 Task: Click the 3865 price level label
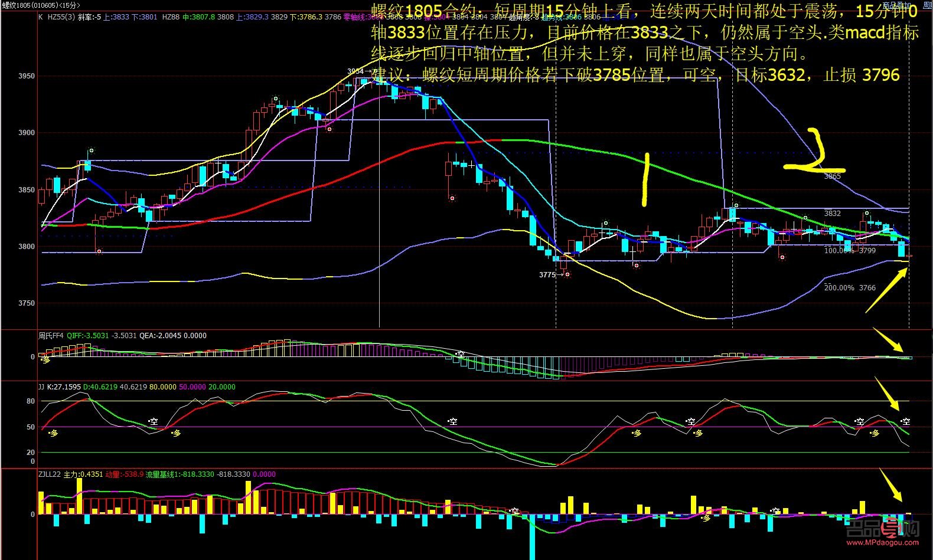click(833, 176)
